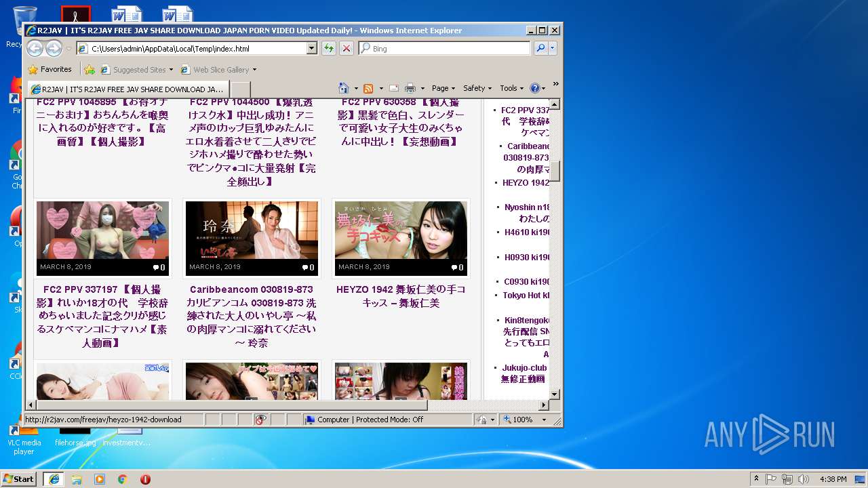Expand the Suggested Sites dropdown
The height and width of the screenshot is (488, 868).
pyautogui.click(x=171, y=69)
